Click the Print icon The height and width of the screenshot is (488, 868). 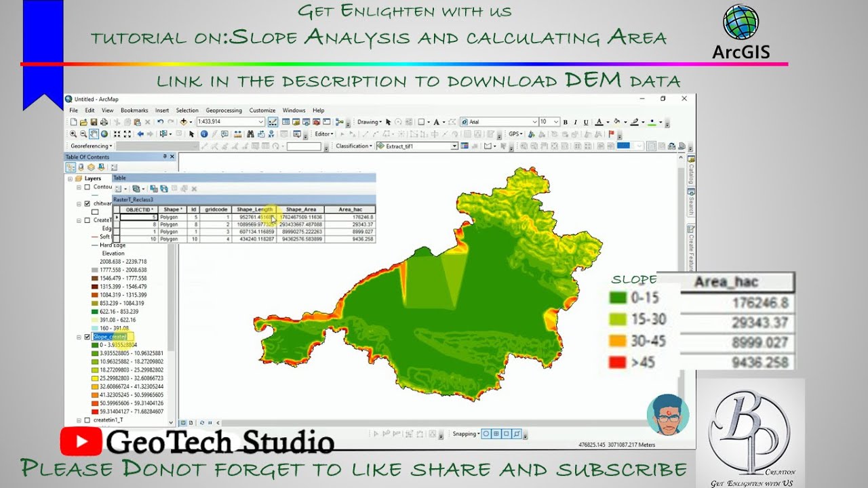(x=104, y=122)
